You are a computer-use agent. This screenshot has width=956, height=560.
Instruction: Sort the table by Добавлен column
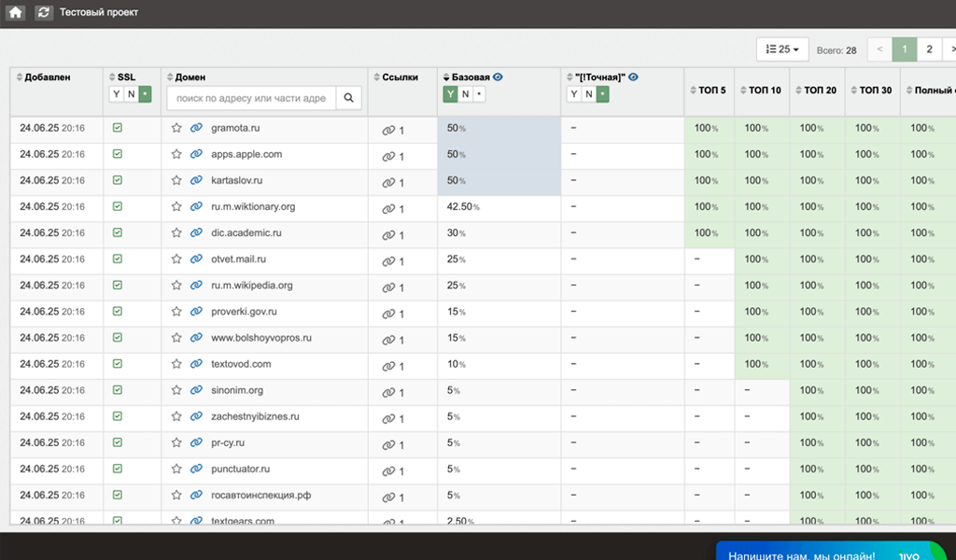click(x=47, y=77)
